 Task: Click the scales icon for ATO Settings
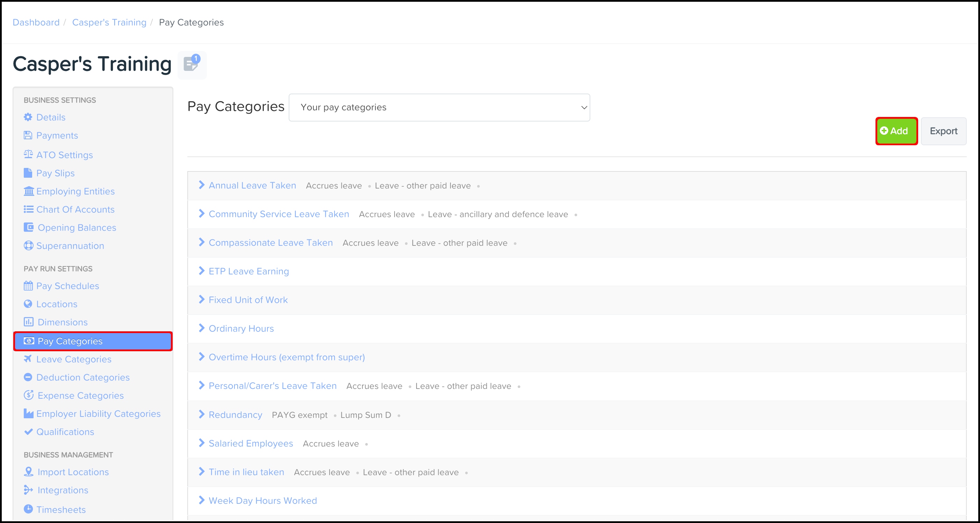[x=28, y=154]
